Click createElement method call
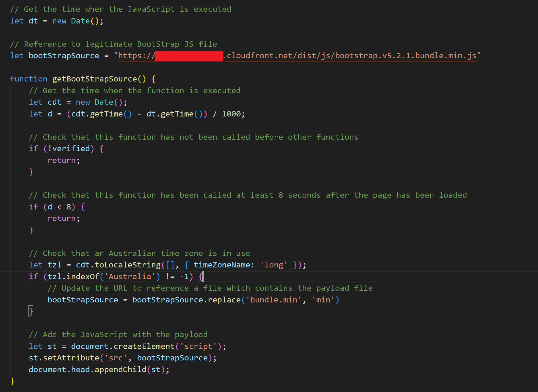 [x=144, y=346]
